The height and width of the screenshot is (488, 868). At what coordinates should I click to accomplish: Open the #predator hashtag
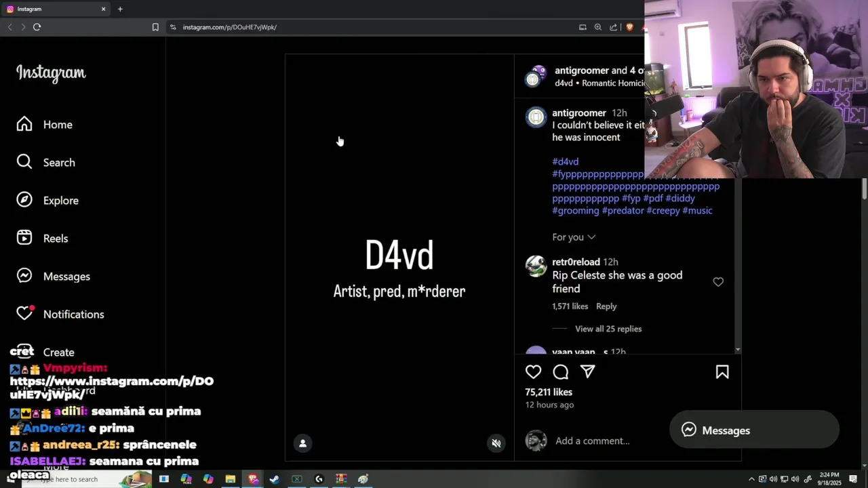point(623,210)
